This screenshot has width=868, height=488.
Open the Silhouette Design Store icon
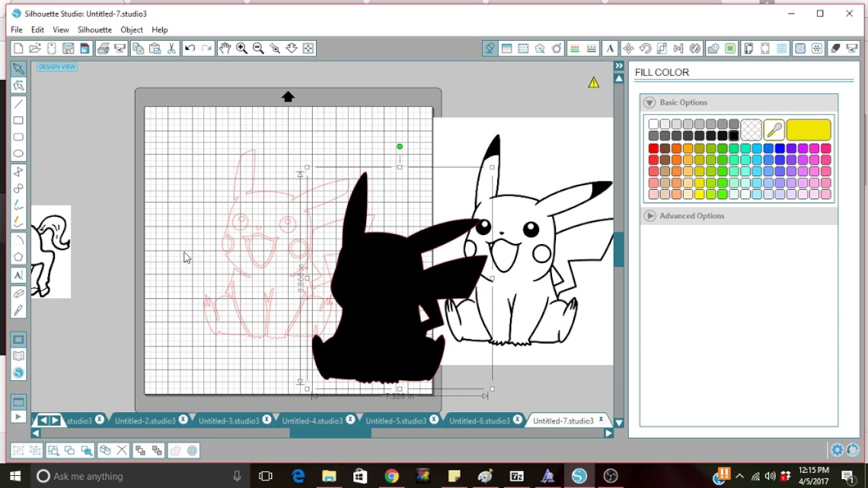18,373
